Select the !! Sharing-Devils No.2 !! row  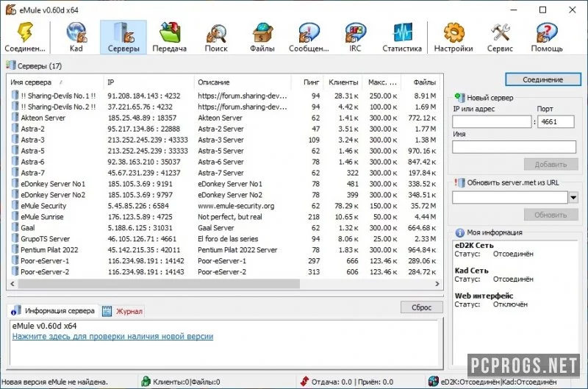224,107
